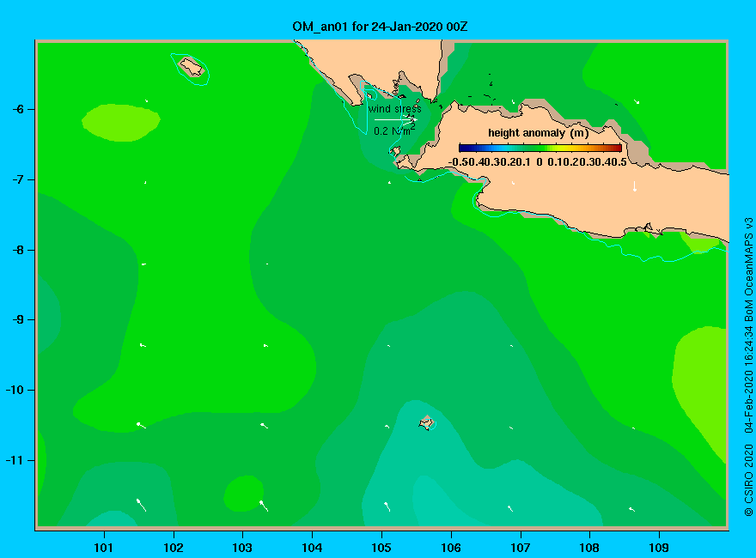Click the latitude label '-11'
Image resolution: width=756 pixels, height=558 pixels.
pos(15,460)
